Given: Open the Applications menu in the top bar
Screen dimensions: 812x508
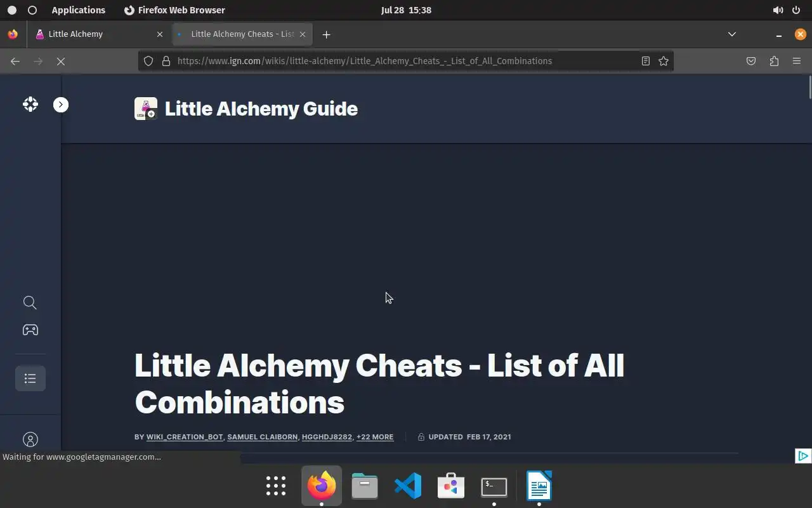Looking at the screenshot, I should [x=79, y=10].
